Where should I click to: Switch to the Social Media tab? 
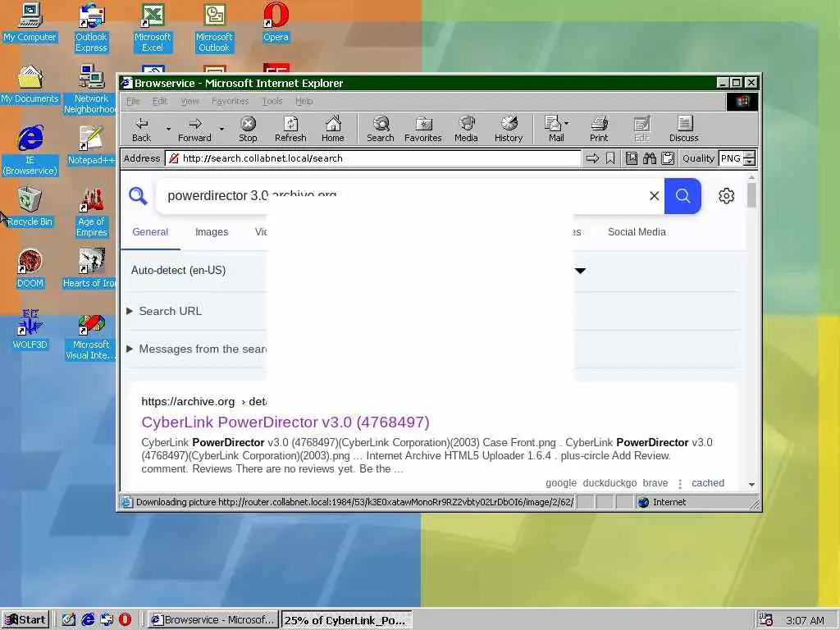637,232
